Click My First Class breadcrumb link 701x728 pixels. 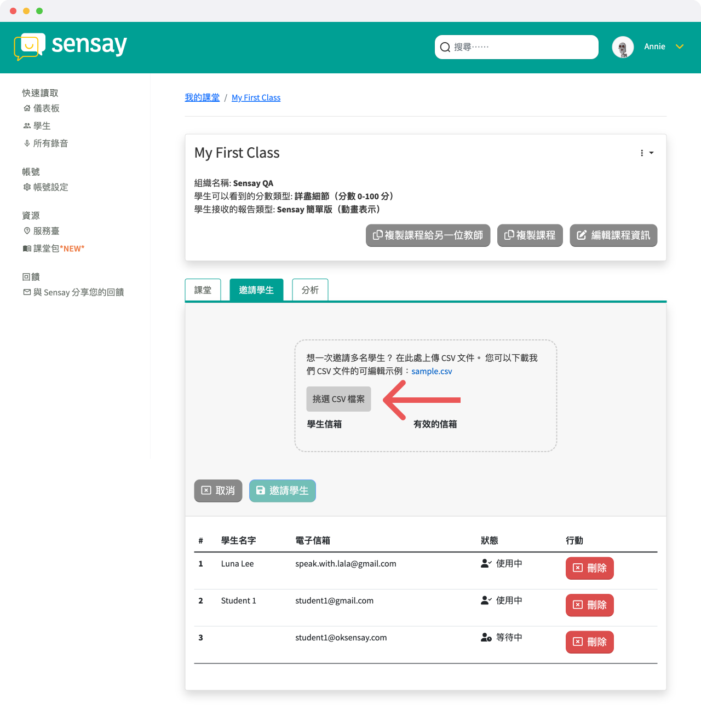[x=256, y=97]
